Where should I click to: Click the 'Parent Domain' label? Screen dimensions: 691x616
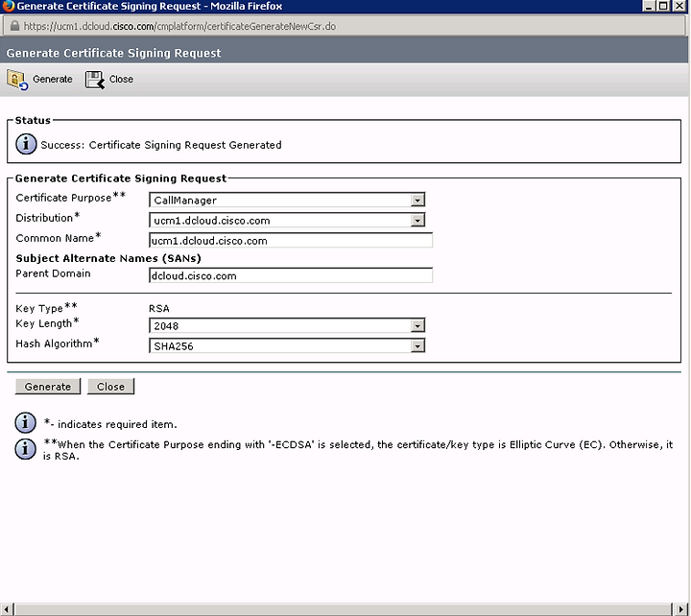53,273
